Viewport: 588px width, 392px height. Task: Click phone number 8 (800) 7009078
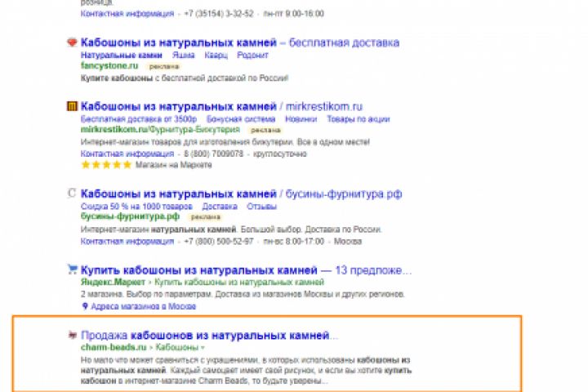(x=214, y=154)
